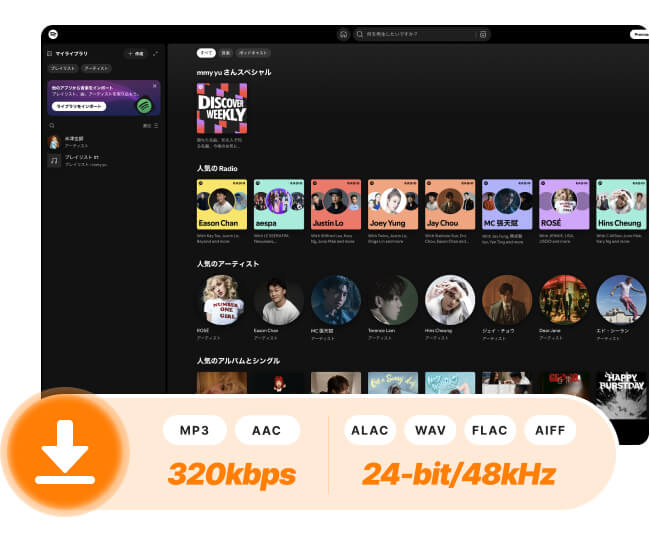Open ROSÉ's round artist photo
Viewport: 650px width, 540px height.
tap(222, 300)
